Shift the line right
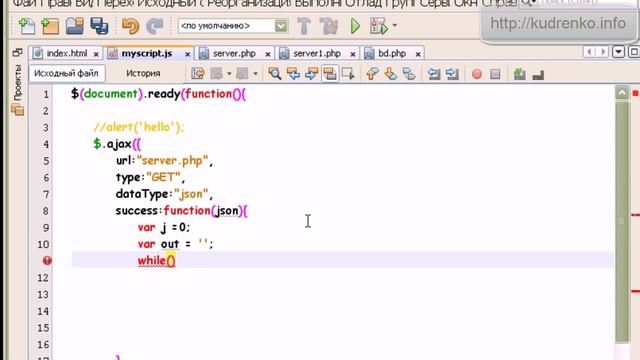 coord(452,74)
